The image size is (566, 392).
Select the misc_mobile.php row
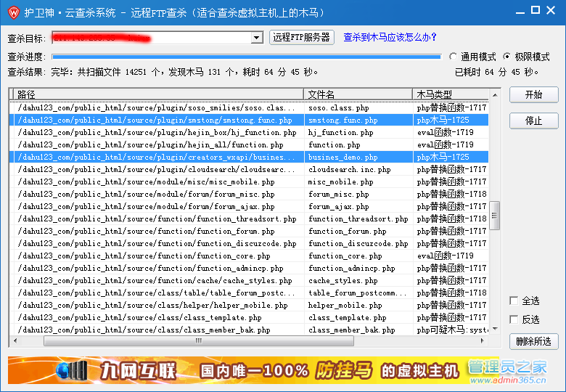[249, 181]
